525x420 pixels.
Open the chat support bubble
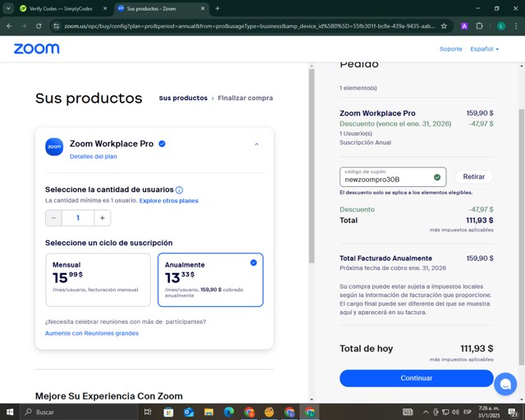tap(505, 384)
